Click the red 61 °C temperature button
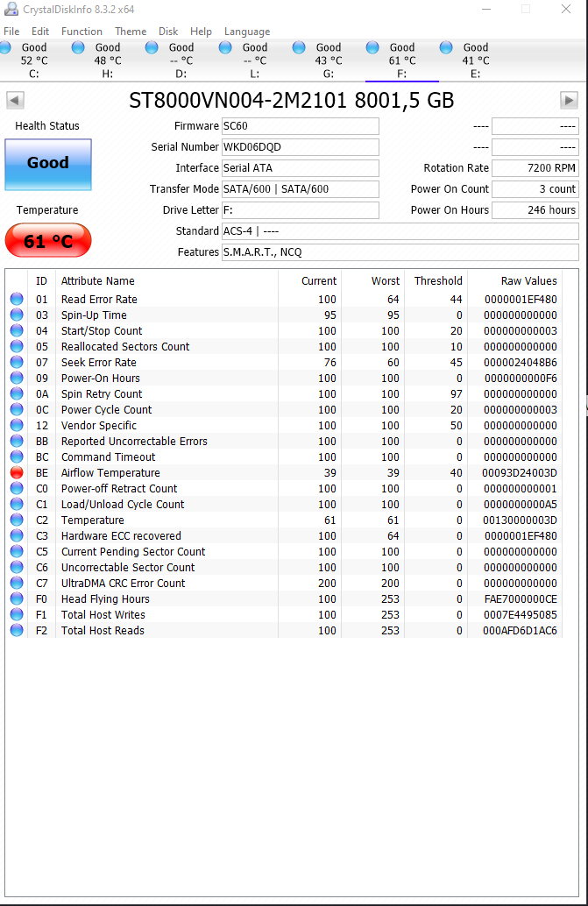The width and height of the screenshot is (588, 906). coord(48,240)
